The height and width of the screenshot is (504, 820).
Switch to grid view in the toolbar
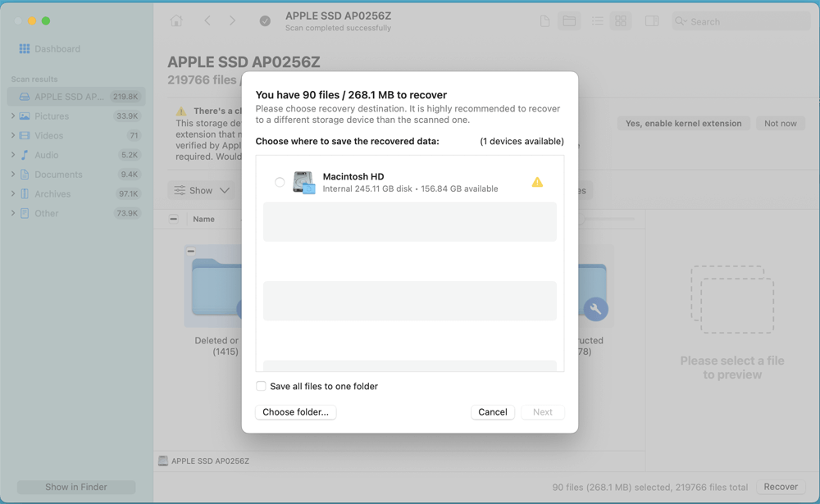coord(621,20)
